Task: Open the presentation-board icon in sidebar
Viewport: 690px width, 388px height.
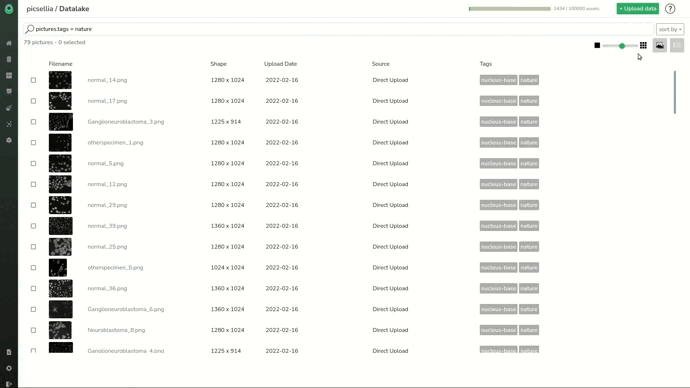Action: [x=9, y=92]
